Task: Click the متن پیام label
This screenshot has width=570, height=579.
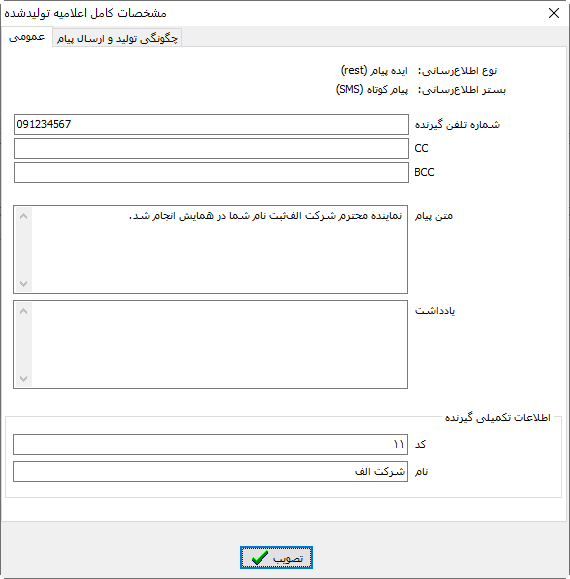Action: click(x=434, y=216)
